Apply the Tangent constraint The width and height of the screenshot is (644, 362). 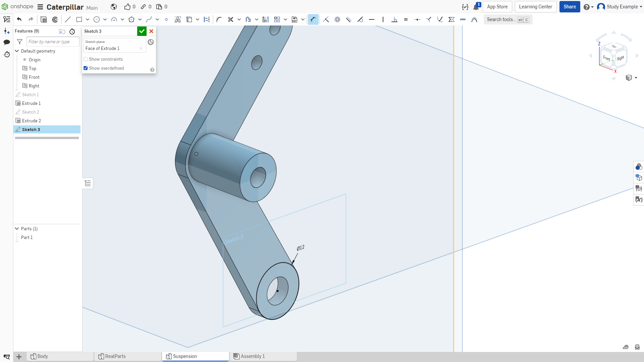(x=360, y=19)
